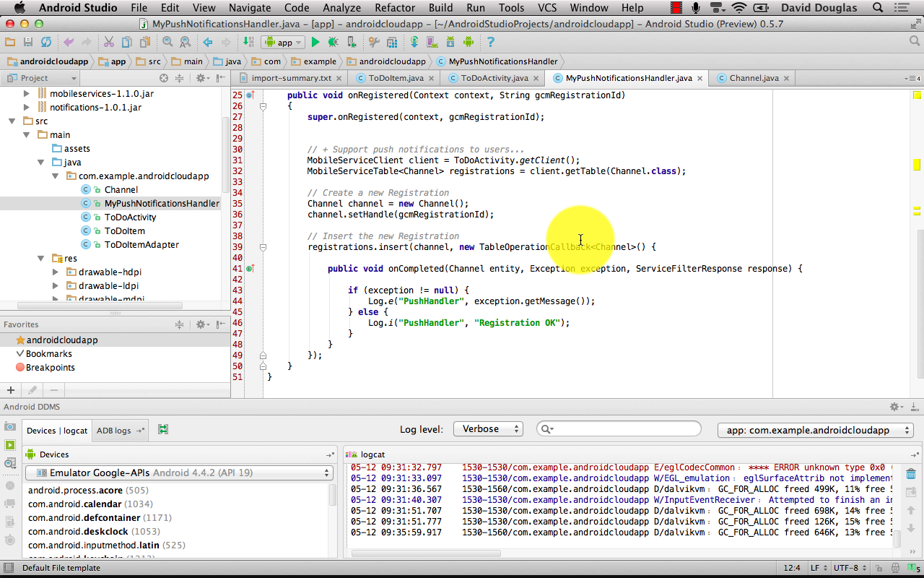Collapse the src folder in project tree
The height and width of the screenshot is (578, 924).
pyautogui.click(x=12, y=121)
